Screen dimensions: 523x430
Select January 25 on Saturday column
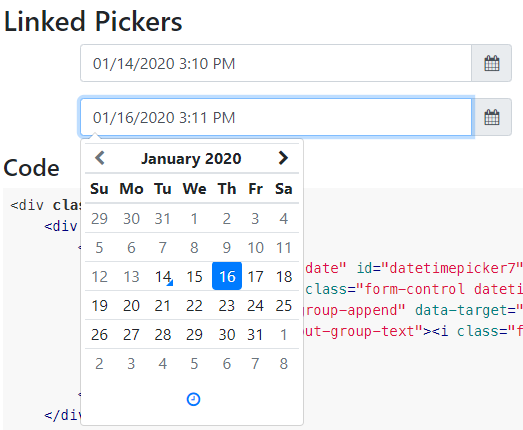click(284, 305)
